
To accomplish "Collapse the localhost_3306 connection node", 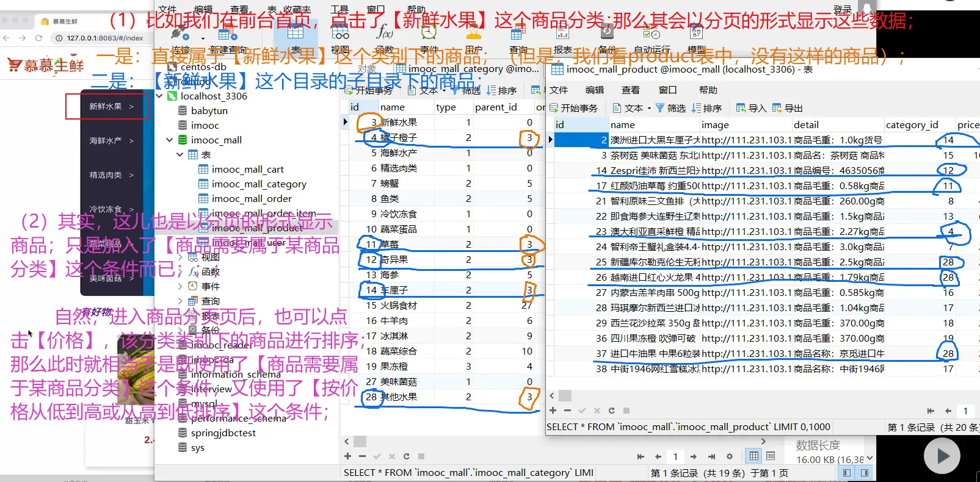I will click(x=159, y=96).
